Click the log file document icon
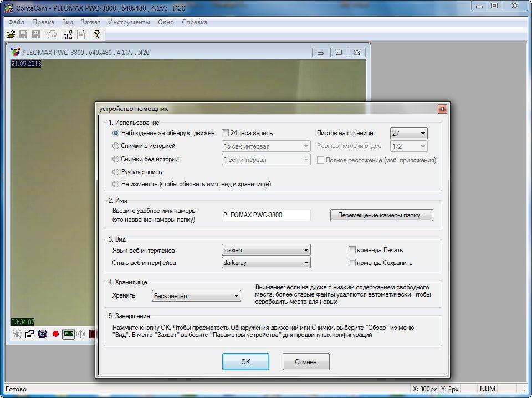Viewport: 532px width, 398px height. [x=81, y=34]
